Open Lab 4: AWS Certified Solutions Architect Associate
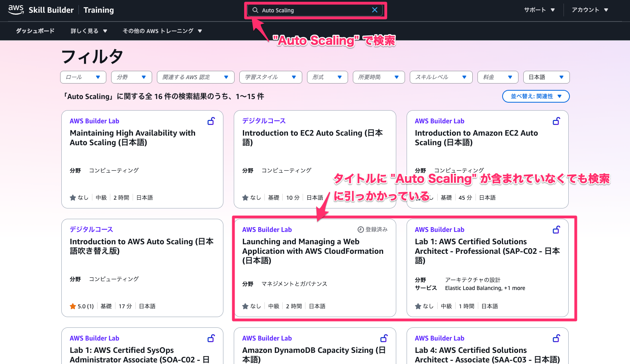 487,355
